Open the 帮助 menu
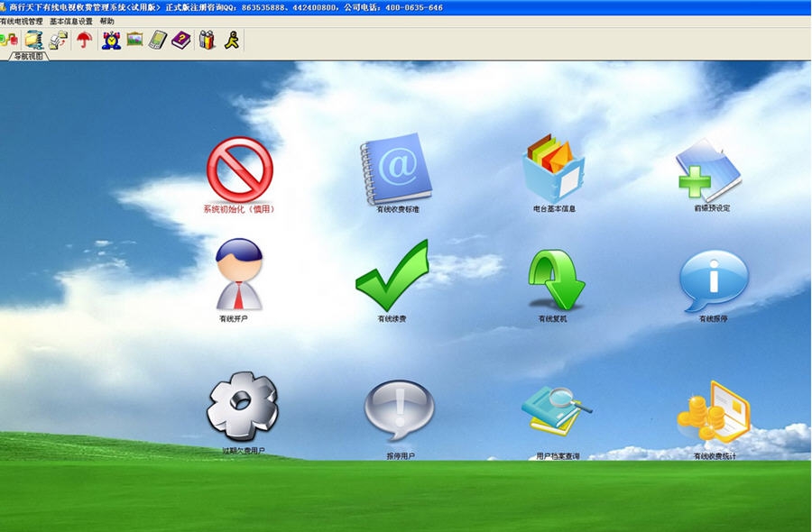812x532 pixels. coord(107,21)
